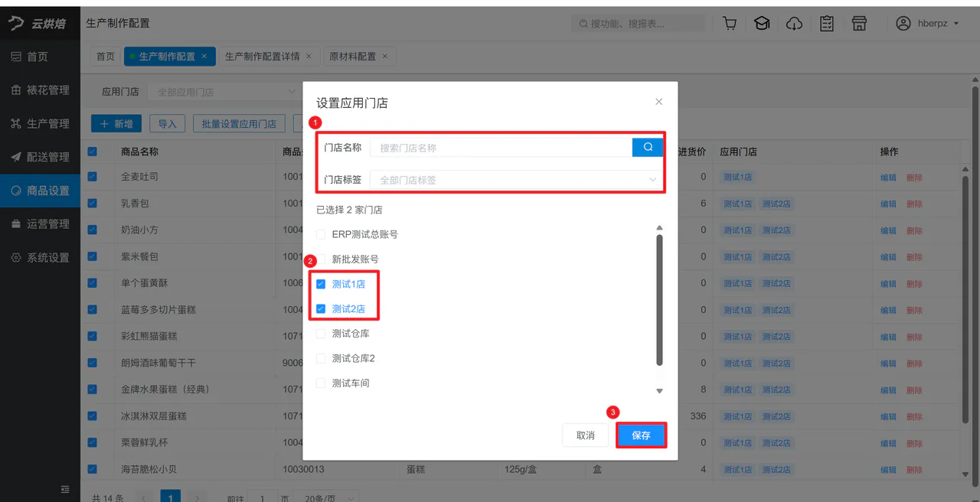
Task: Click 取消 to cancel the dialog
Action: (586, 435)
